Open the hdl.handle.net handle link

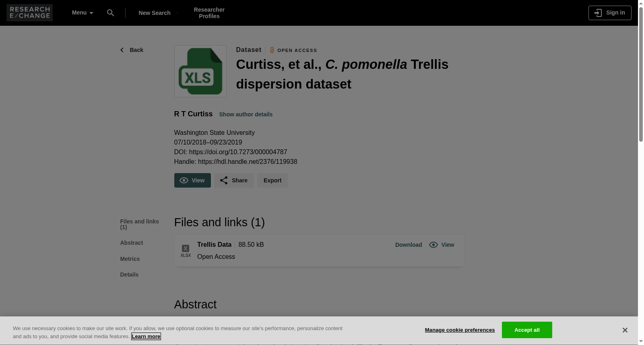(x=248, y=162)
